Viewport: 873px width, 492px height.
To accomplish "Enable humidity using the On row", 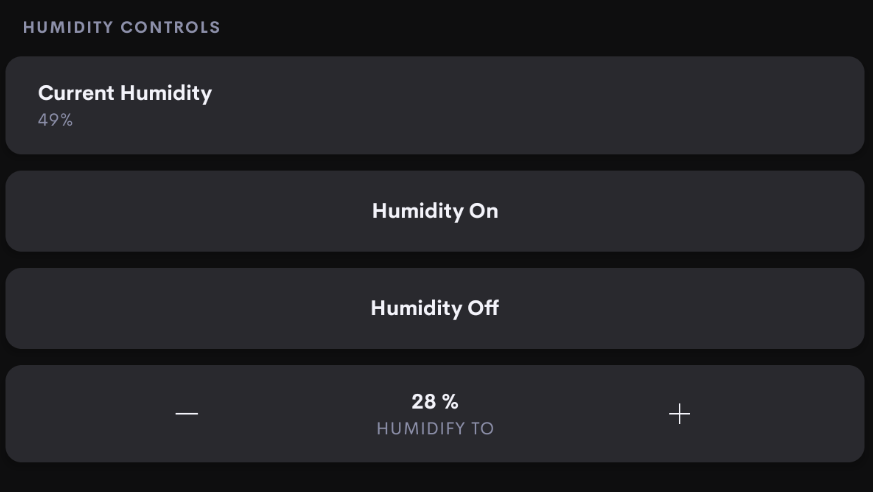I will pos(435,211).
